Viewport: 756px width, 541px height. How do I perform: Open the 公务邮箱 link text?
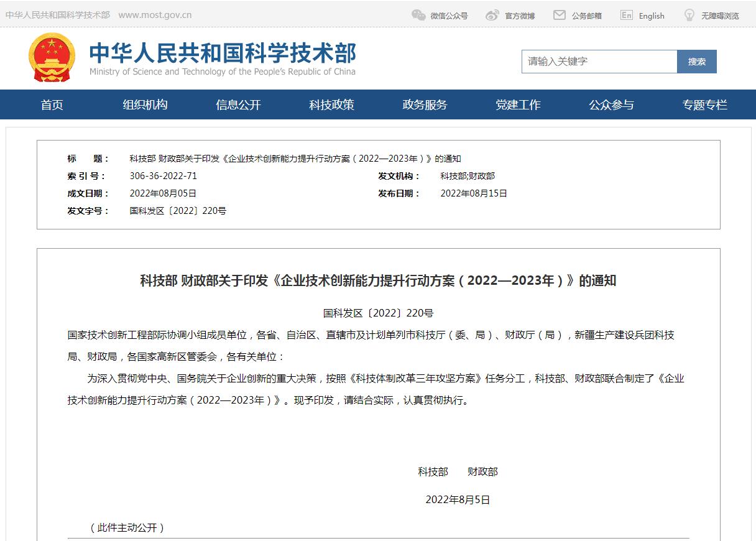pyautogui.click(x=586, y=16)
